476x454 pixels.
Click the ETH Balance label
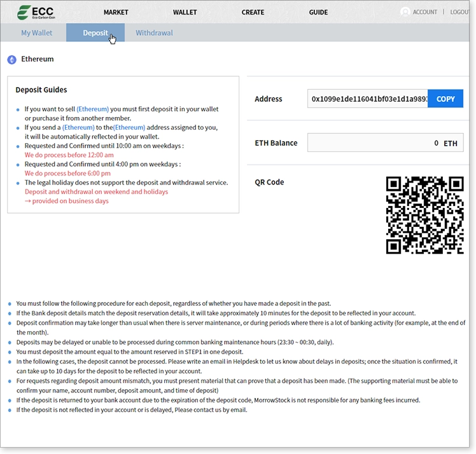click(276, 143)
